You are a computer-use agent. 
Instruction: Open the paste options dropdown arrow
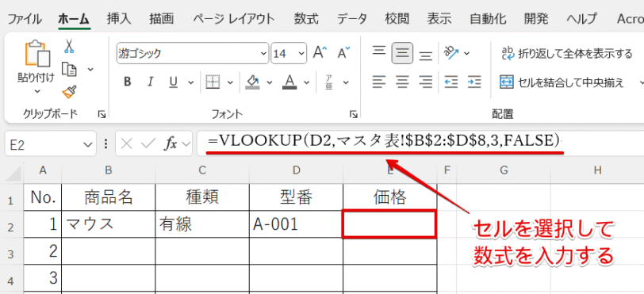pyautogui.click(x=37, y=91)
